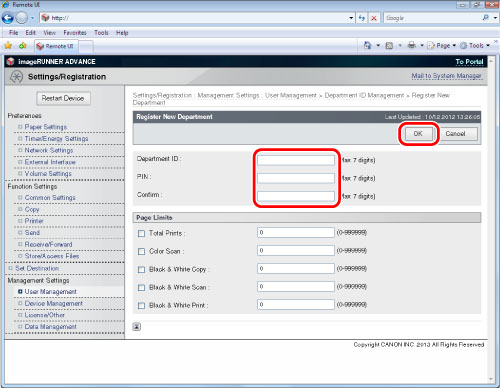Click OK to register the department
The height and width of the screenshot is (388, 500).
pos(418,134)
